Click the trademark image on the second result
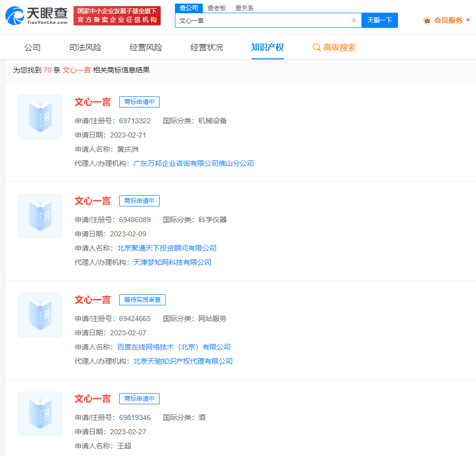 tap(40, 216)
